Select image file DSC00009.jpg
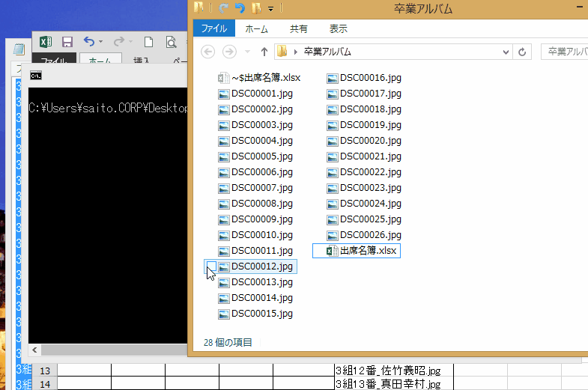The width and height of the screenshot is (588, 390). click(x=255, y=219)
